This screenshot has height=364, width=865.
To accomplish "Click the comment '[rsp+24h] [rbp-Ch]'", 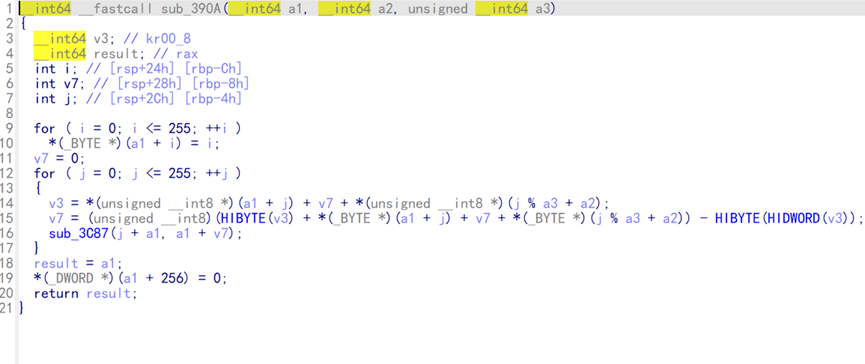I will [177, 69].
